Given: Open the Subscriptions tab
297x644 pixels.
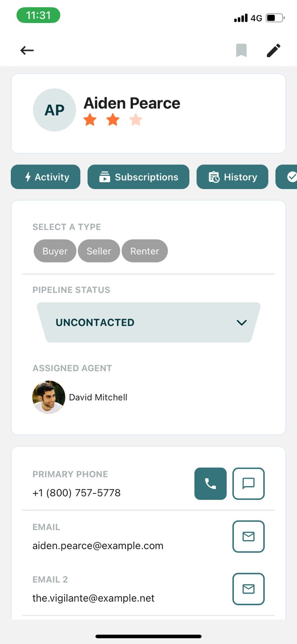Looking at the screenshot, I should [138, 177].
